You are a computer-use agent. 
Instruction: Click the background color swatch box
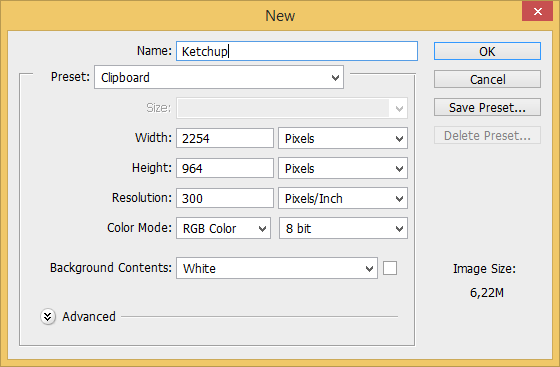(390, 268)
